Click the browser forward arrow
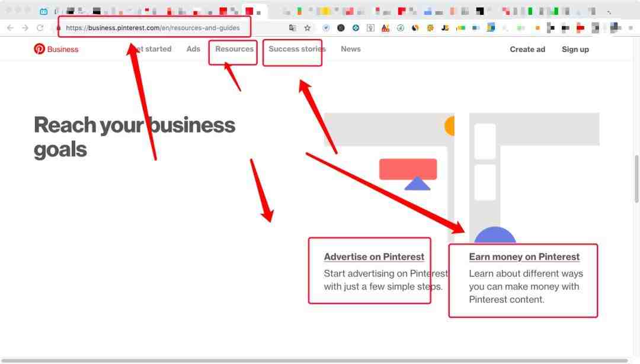The height and width of the screenshot is (364, 640). (x=25, y=28)
